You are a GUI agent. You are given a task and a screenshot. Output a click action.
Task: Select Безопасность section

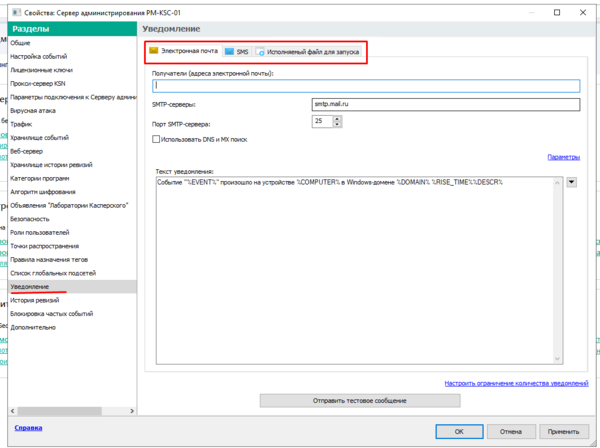(x=72, y=219)
